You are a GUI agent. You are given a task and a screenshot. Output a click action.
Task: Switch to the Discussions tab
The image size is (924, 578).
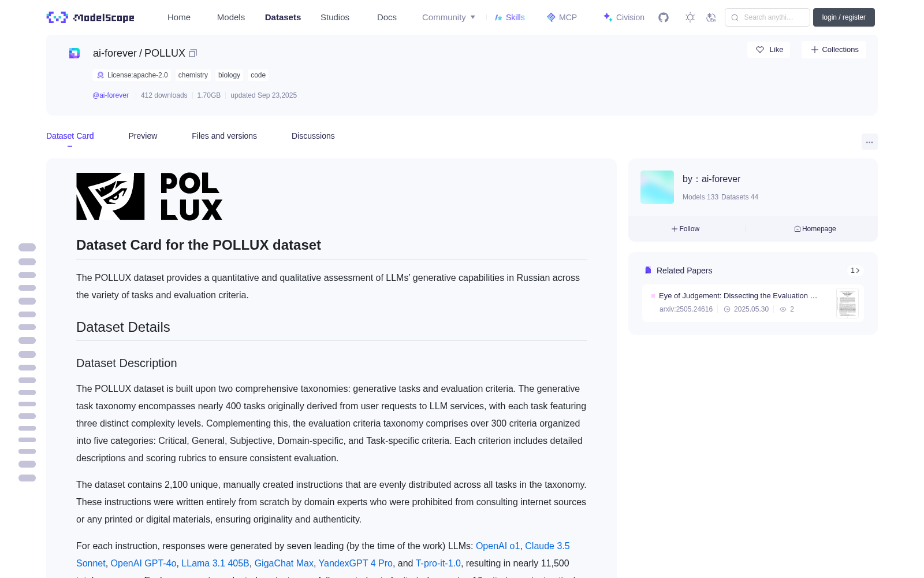coord(313,136)
